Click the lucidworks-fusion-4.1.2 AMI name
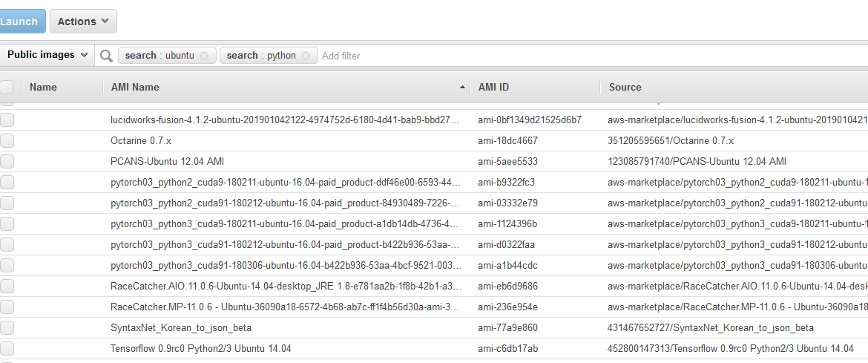The height and width of the screenshot is (363, 868). tap(285, 120)
